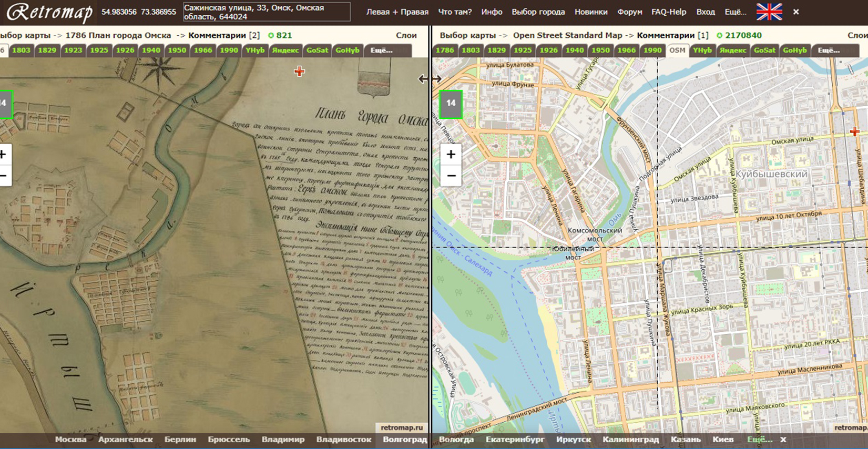Image resolution: width=868 pixels, height=449 pixels.
Task: Open left pane Комментарии [2]
Action: coord(224,35)
